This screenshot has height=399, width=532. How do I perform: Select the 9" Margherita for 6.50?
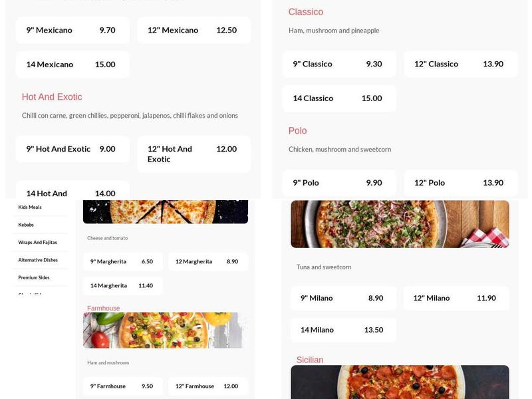pos(123,261)
